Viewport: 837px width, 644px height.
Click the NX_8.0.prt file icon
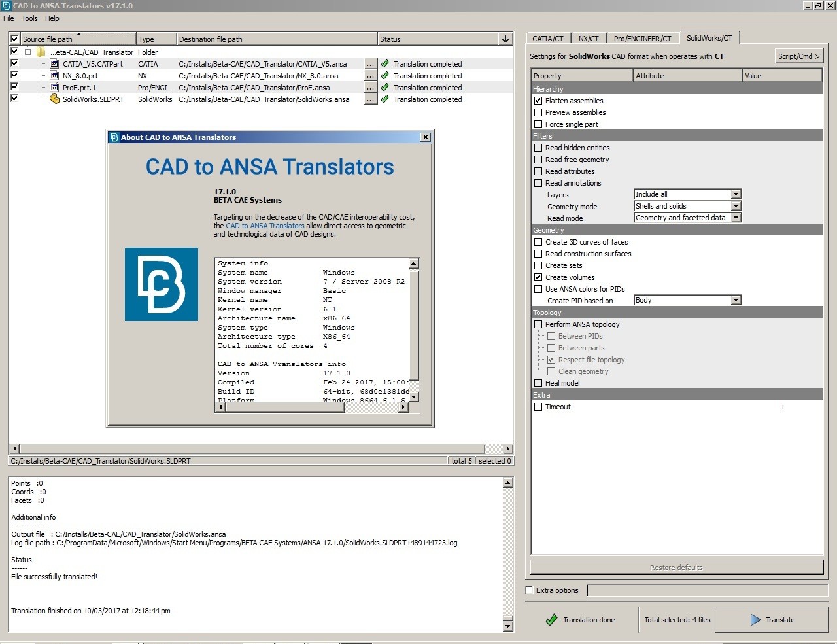pos(54,76)
